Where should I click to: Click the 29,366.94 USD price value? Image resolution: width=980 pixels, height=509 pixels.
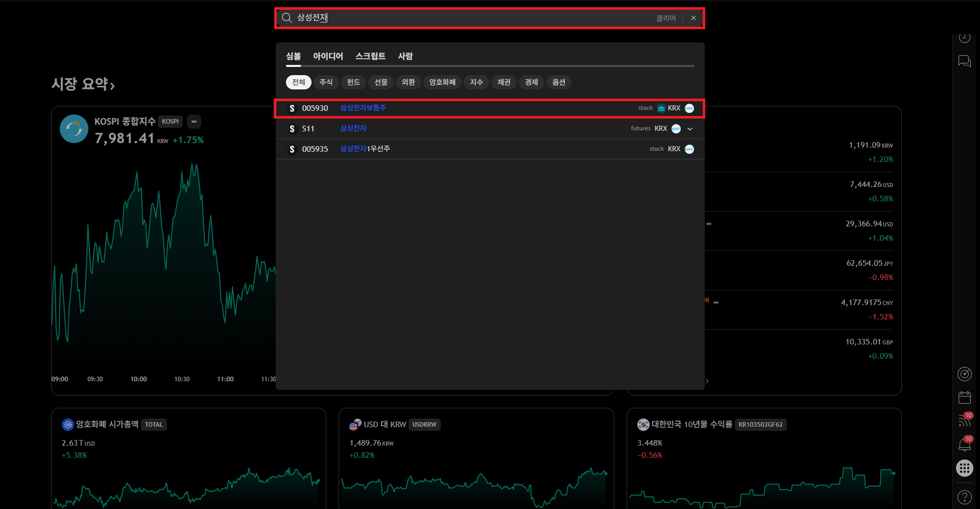[x=869, y=224]
